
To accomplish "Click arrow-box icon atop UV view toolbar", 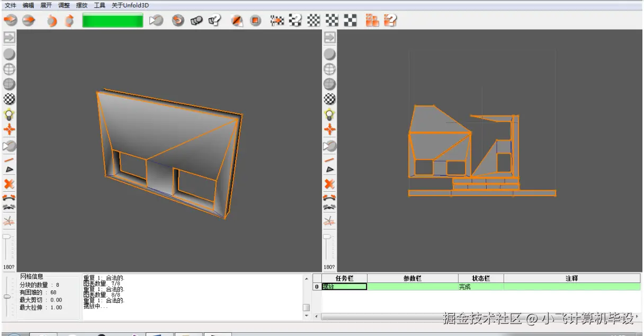I will click(330, 38).
